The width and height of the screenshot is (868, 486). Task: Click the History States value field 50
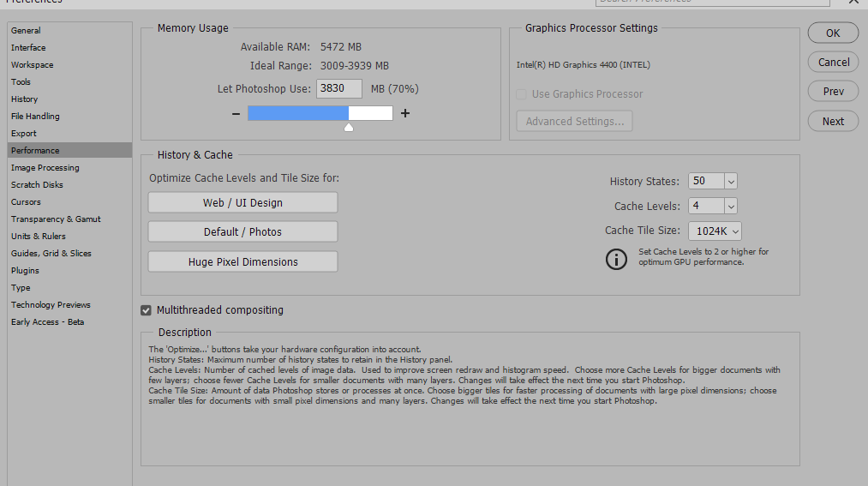(706, 181)
